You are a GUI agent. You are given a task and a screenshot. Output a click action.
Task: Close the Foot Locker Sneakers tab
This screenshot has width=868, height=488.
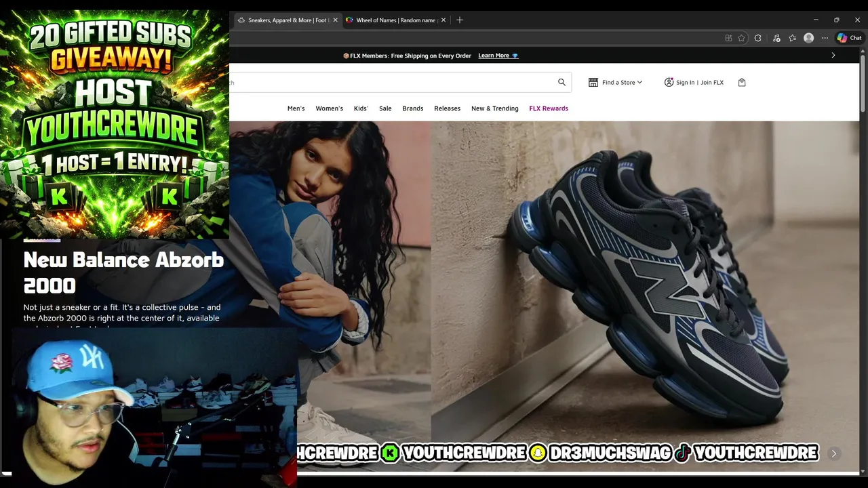coord(335,20)
